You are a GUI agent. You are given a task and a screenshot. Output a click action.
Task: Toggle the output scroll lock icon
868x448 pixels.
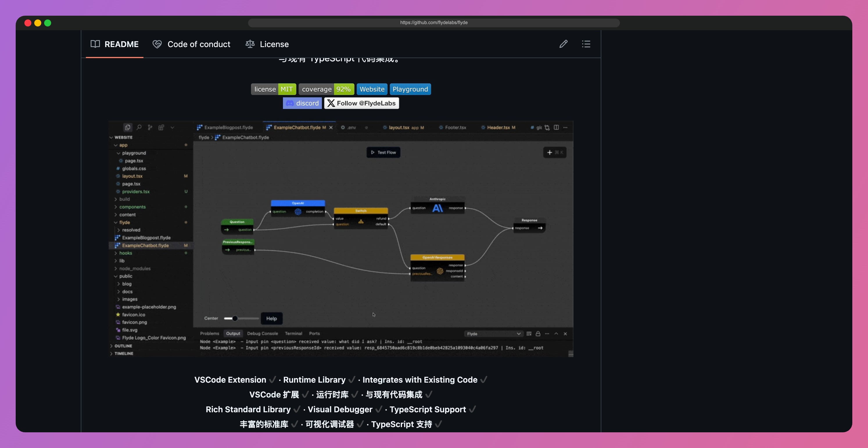pyautogui.click(x=538, y=334)
